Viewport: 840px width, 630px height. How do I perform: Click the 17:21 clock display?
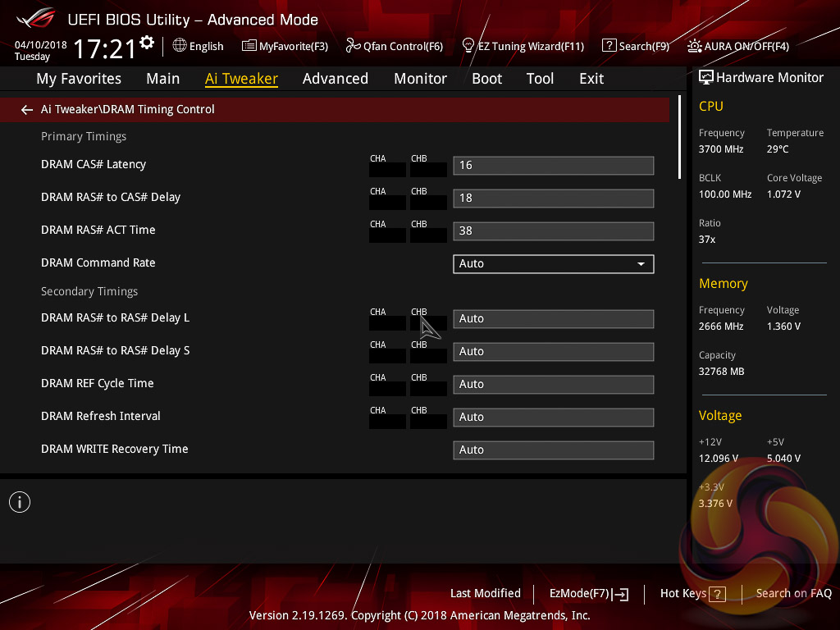pyautogui.click(x=104, y=48)
